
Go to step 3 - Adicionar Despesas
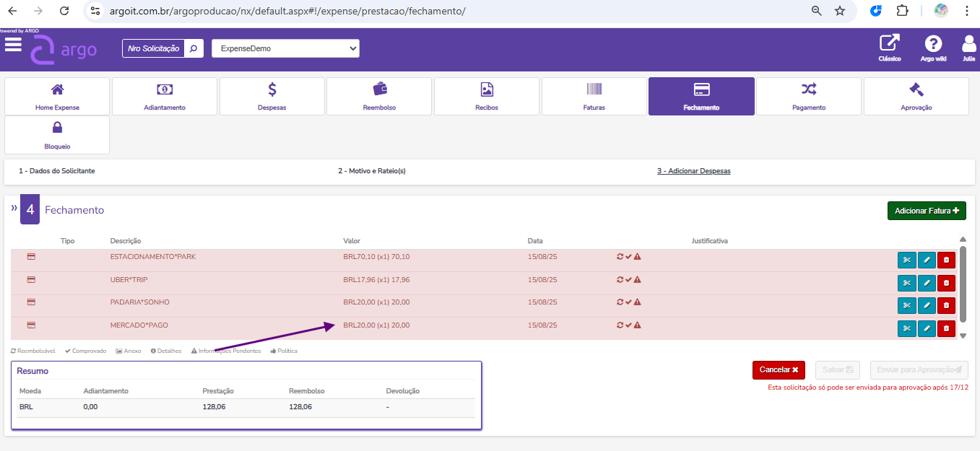[693, 171]
